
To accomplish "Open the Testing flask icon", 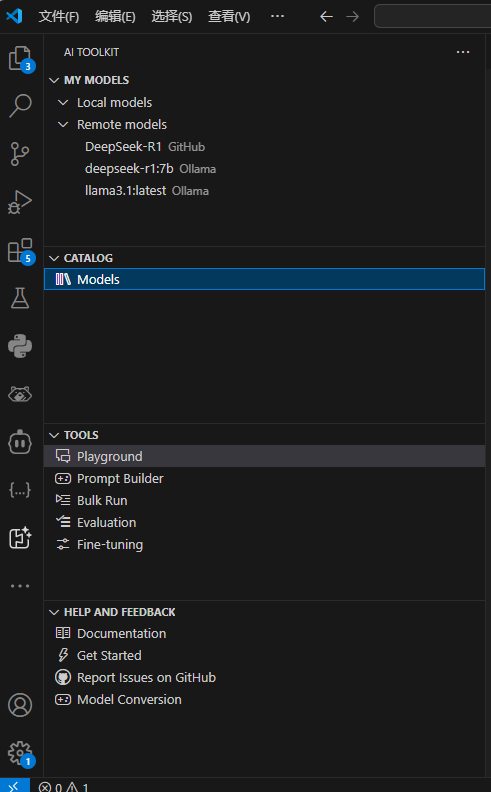I will 20,298.
